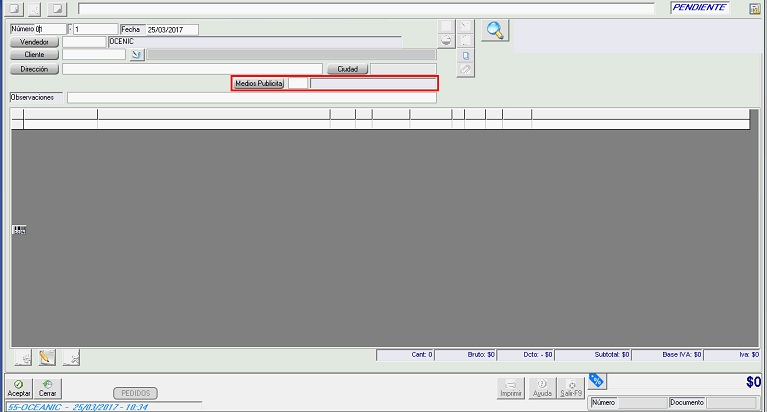The height and width of the screenshot is (412, 767).
Task: Click the copy document icon
Action: point(465,56)
